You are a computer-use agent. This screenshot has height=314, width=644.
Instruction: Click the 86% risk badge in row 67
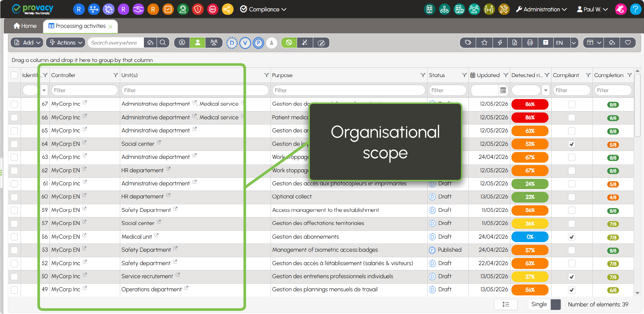click(x=530, y=104)
